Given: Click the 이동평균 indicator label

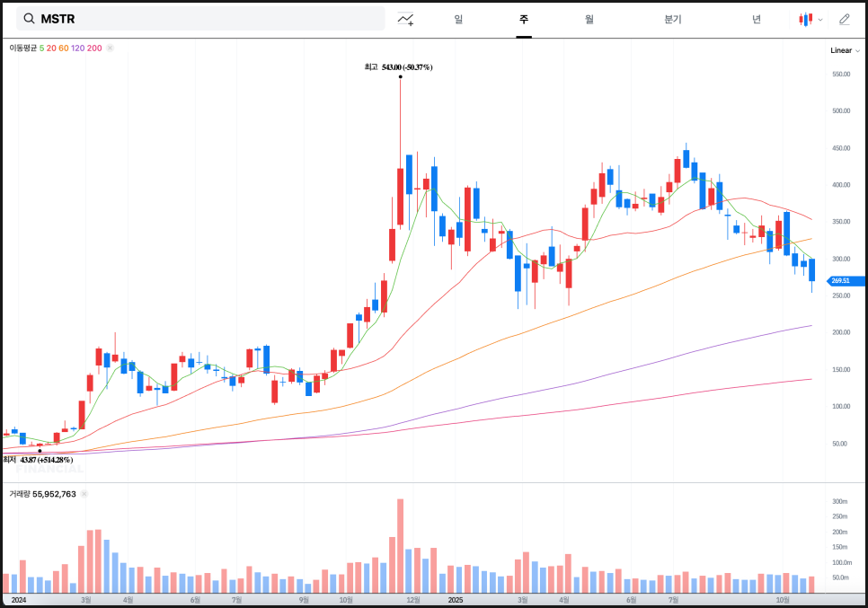Looking at the screenshot, I should (x=22, y=48).
